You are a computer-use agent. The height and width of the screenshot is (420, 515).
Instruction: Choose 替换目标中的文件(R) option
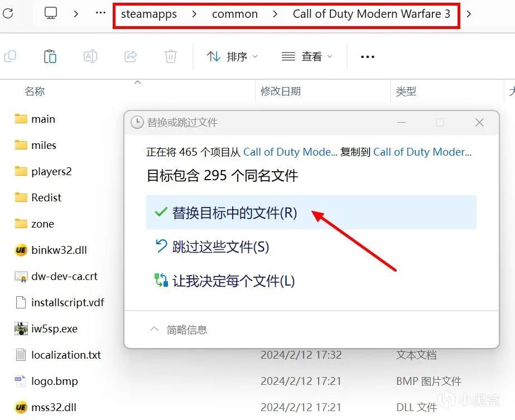coord(311,213)
